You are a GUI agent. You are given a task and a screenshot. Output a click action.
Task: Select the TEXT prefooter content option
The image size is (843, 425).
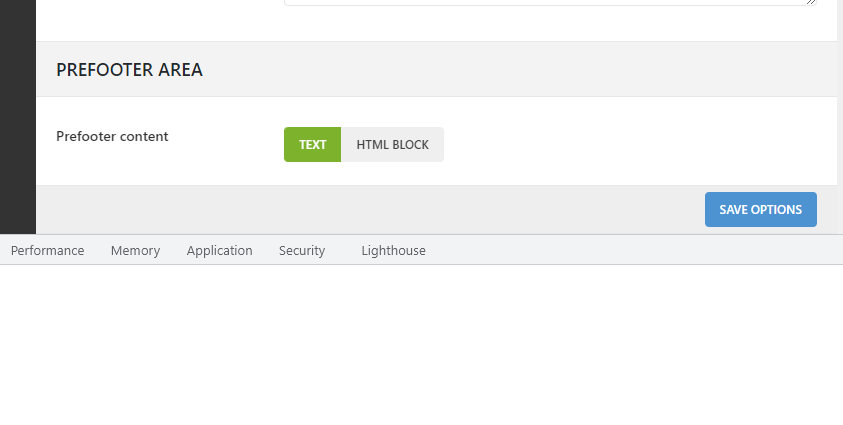(x=312, y=144)
